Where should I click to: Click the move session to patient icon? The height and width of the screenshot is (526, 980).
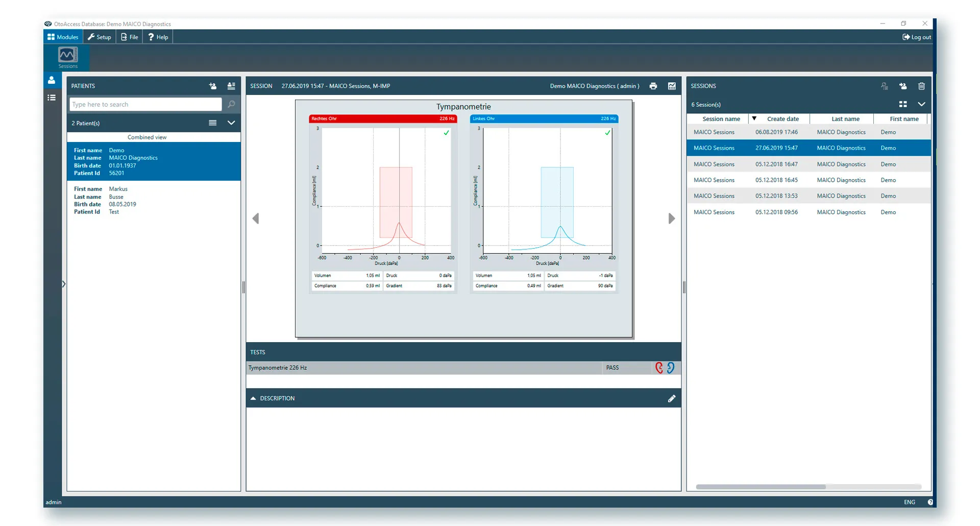903,86
